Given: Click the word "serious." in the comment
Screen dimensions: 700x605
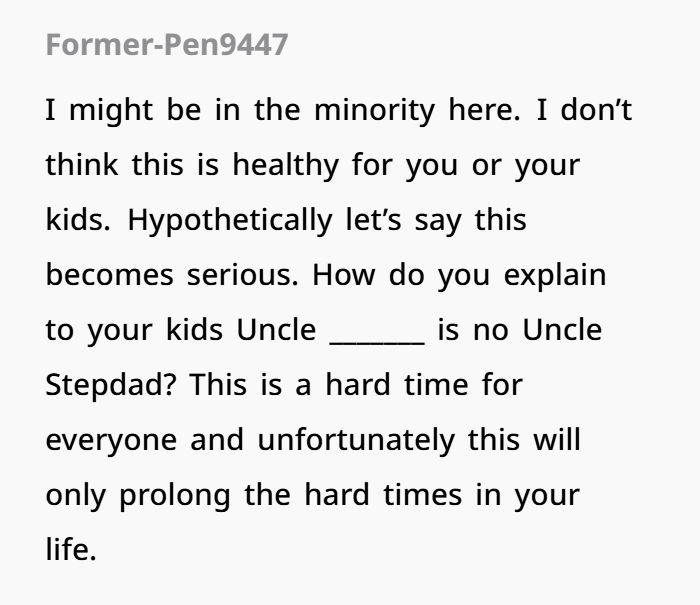Looking at the screenshot, I should [242, 276].
